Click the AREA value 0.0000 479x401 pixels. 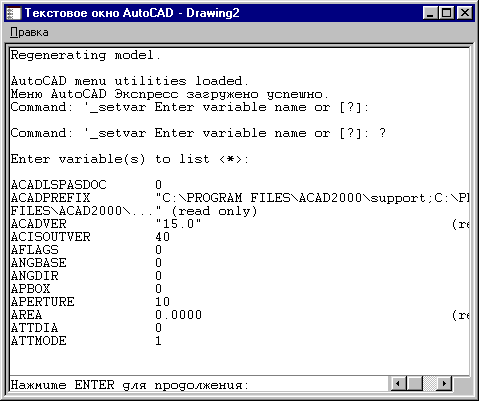click(x=179, y=315)
